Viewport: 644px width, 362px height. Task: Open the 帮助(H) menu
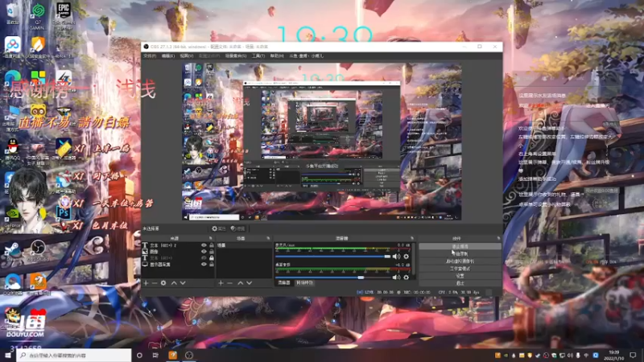277,56
